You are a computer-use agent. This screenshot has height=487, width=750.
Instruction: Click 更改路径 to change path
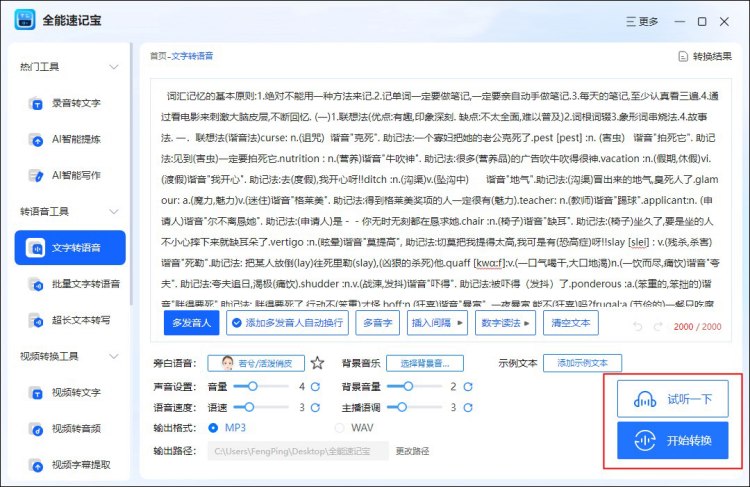point(412,451)
